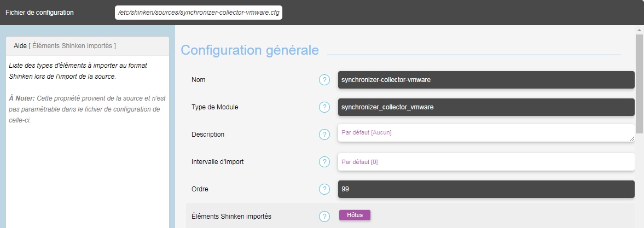Open the question mark beside Ordre
The width and height of the screenshot is (644, 228).
point(324,189)
